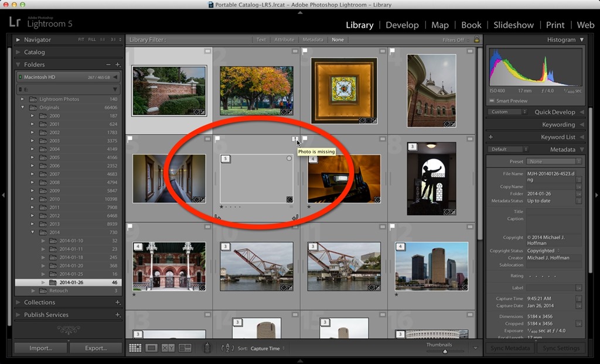Open the Metadata Preset None dropdown

[554, 162]
